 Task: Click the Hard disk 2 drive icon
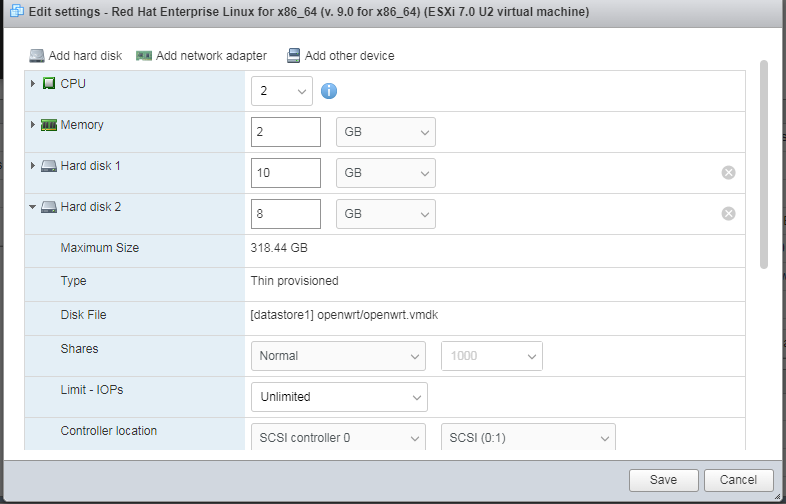[x=49, y=207]
